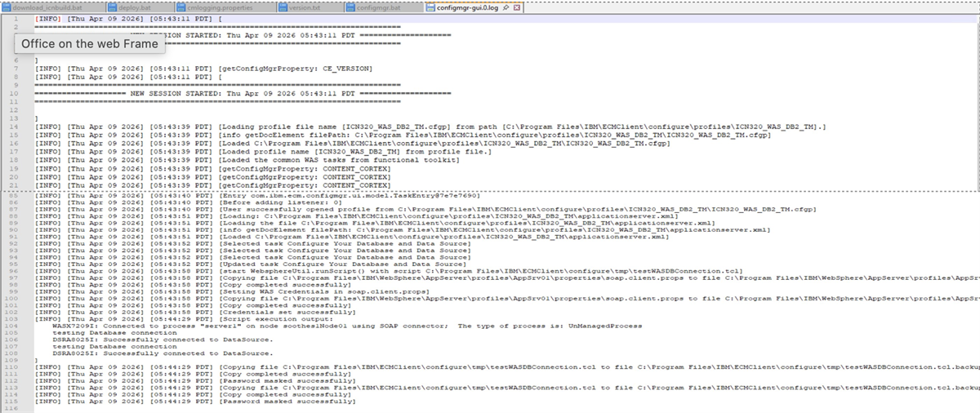Click gutter line number 21
The image size is (980, 413).
15,186
